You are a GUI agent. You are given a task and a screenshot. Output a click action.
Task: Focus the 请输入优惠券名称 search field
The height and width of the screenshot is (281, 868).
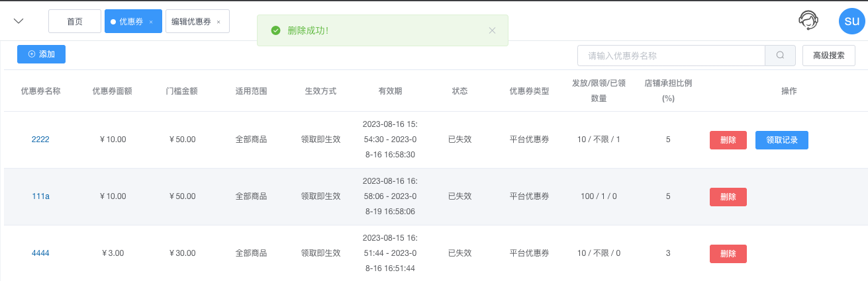point(671,56)
